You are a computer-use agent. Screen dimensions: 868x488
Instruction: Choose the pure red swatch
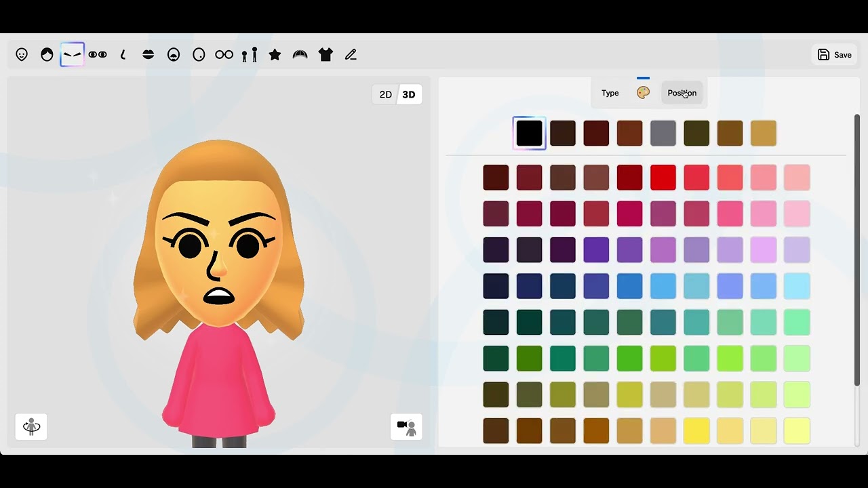point(663,178)
